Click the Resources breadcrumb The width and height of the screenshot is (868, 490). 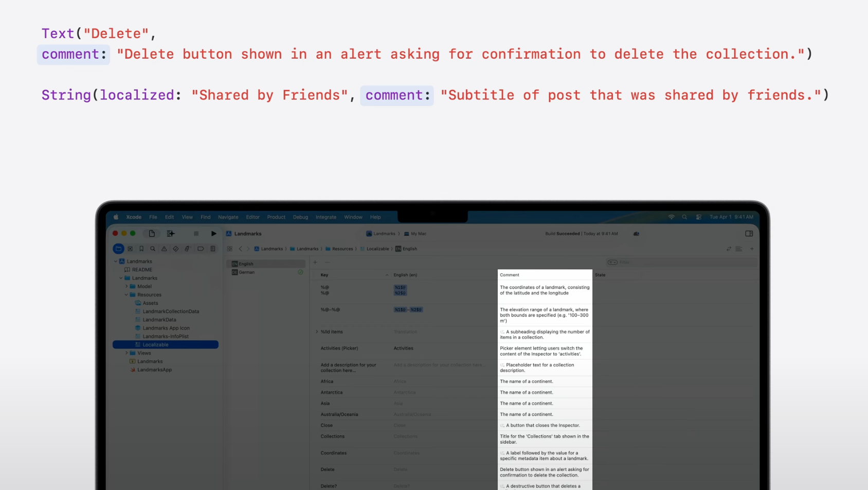[339, 249]
